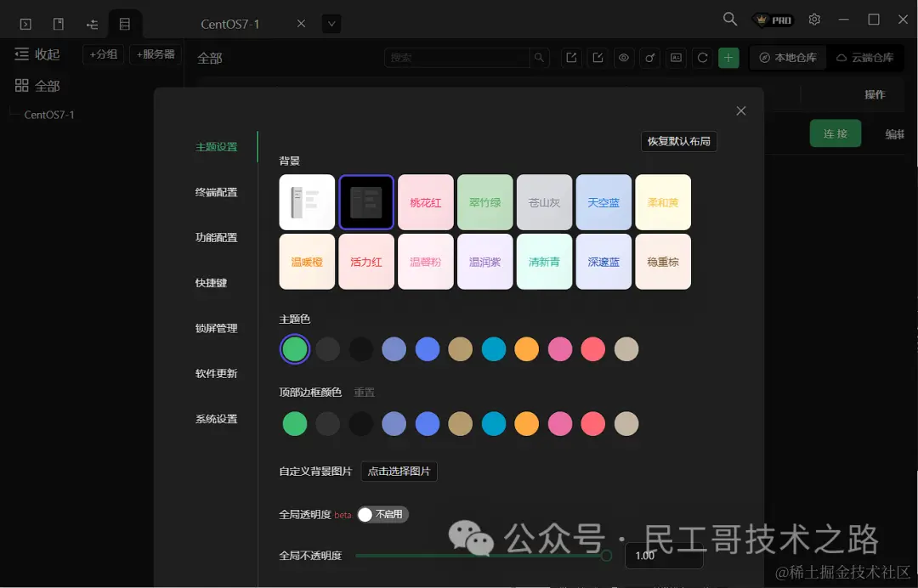The width and height of the screenshot is (918, 588).
Task: Switch to the server list icon
Action: point(126,23)
